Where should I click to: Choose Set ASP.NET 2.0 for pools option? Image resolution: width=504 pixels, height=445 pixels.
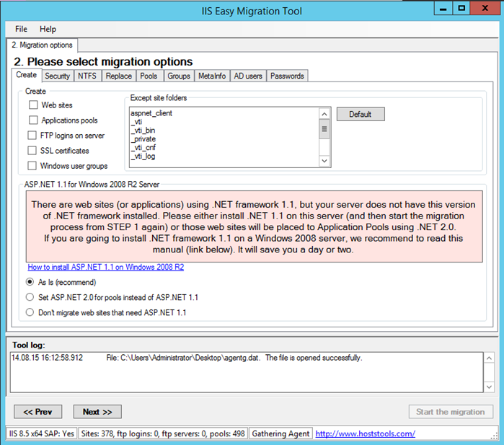(x=30, y=297)
